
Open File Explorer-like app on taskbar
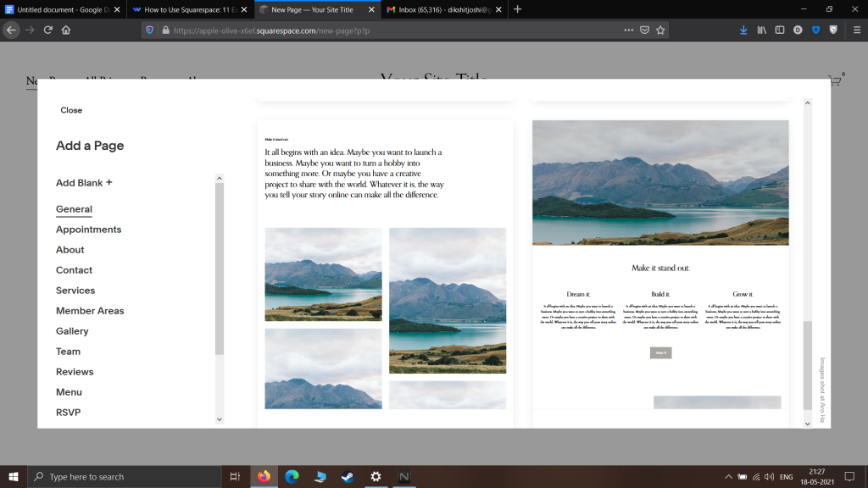320,476
